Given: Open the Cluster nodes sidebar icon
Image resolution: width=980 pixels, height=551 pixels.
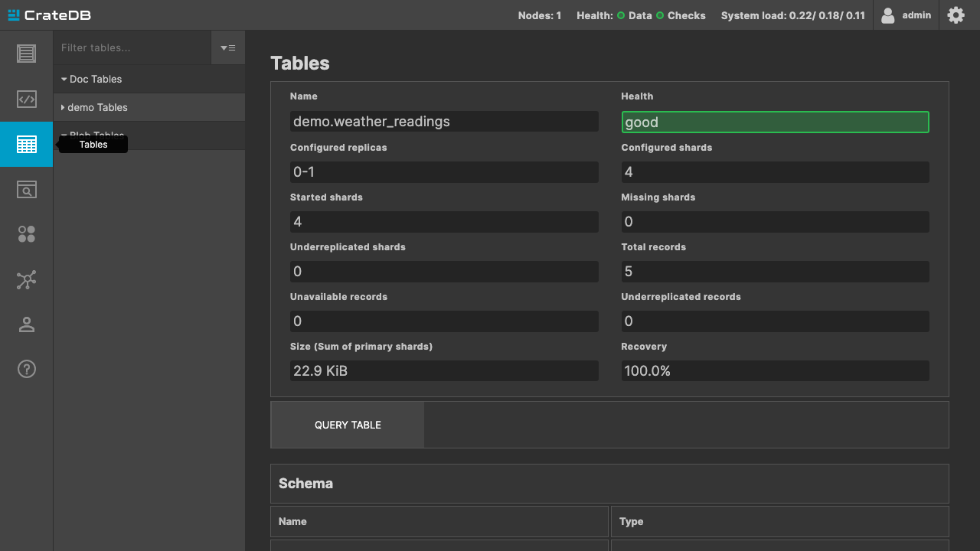Looking at the screenshot, I should click(26, 279).
